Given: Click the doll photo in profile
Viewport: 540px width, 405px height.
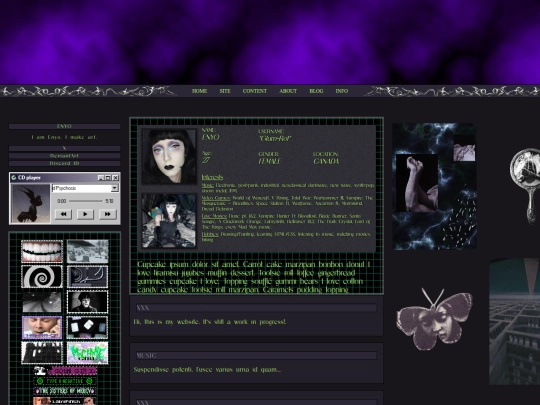Looking at the screenshot, I should pyautogui.click(x=169, y=221).
